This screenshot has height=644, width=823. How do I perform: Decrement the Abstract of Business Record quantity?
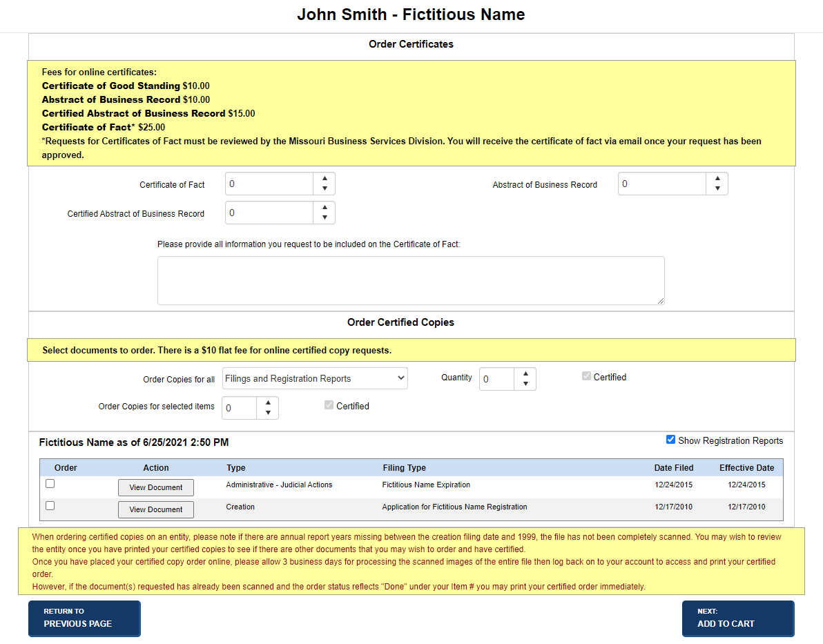pyautogui.click(x=717, y=188)
